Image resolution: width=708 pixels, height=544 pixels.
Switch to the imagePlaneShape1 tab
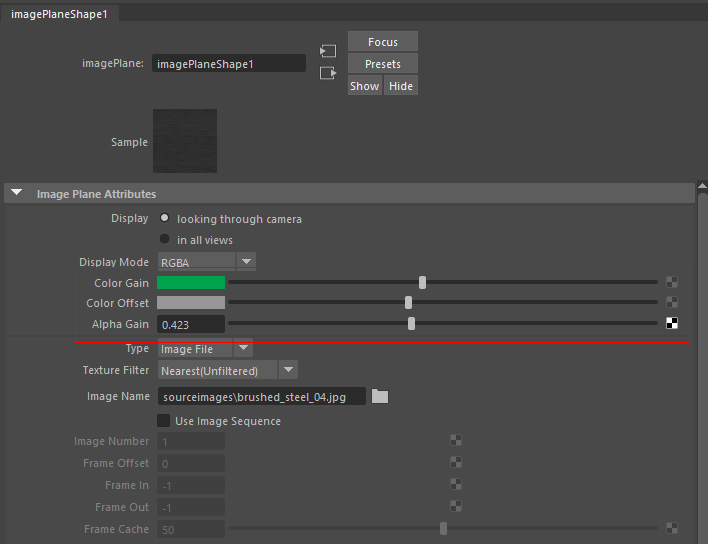coord(59,13)
